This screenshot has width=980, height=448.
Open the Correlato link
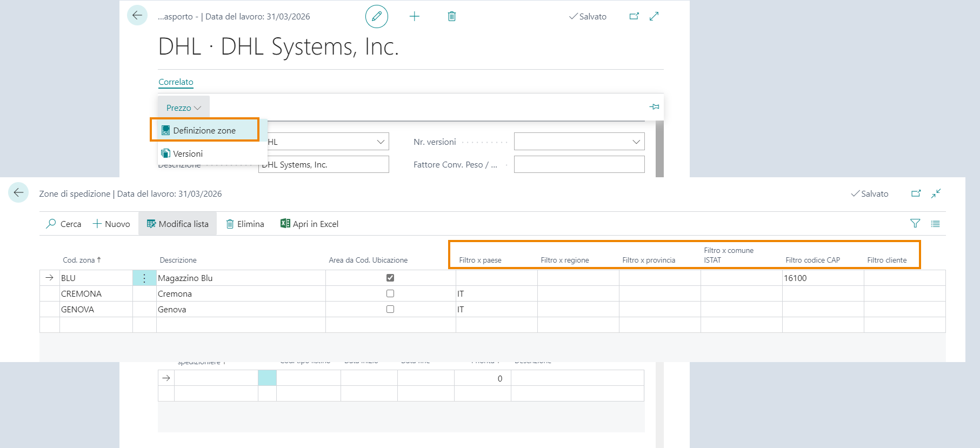click(x=176, y=82)
